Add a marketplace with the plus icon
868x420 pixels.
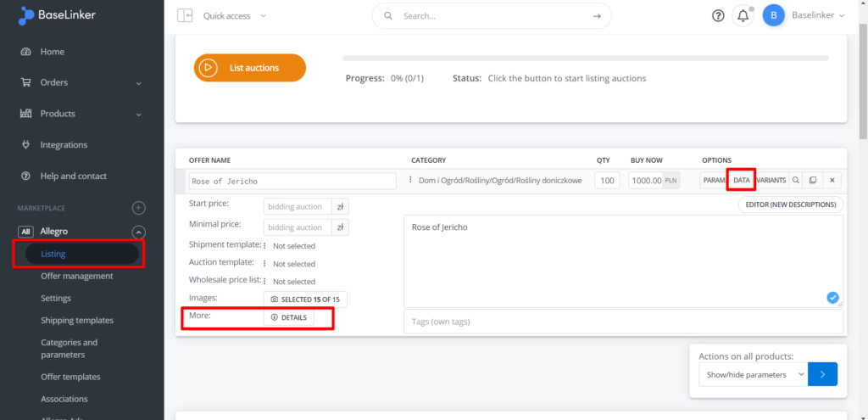tap(139, 208)
